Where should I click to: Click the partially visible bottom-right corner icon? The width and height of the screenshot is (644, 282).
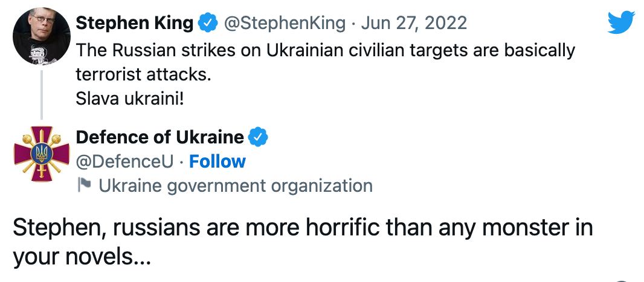[x=621, y=280]
